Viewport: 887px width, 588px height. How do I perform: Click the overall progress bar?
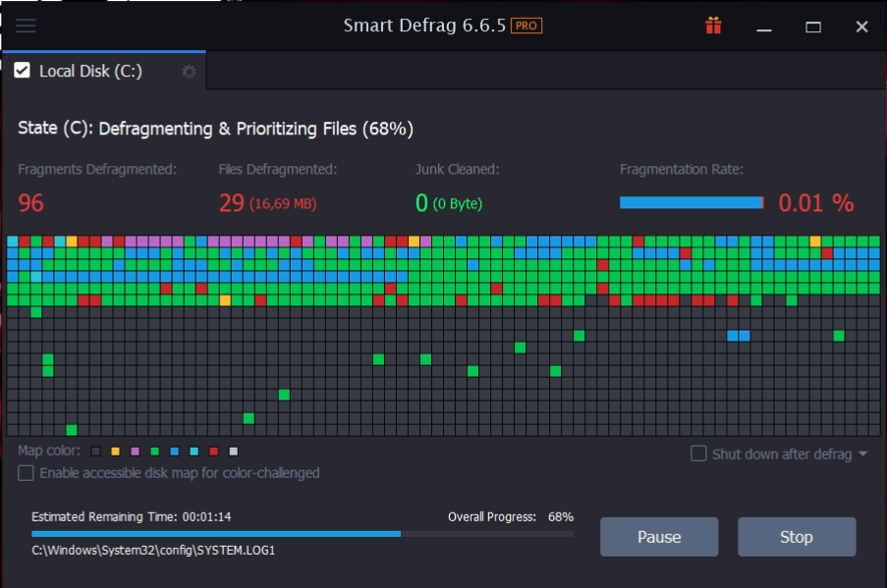coord(303,534)
